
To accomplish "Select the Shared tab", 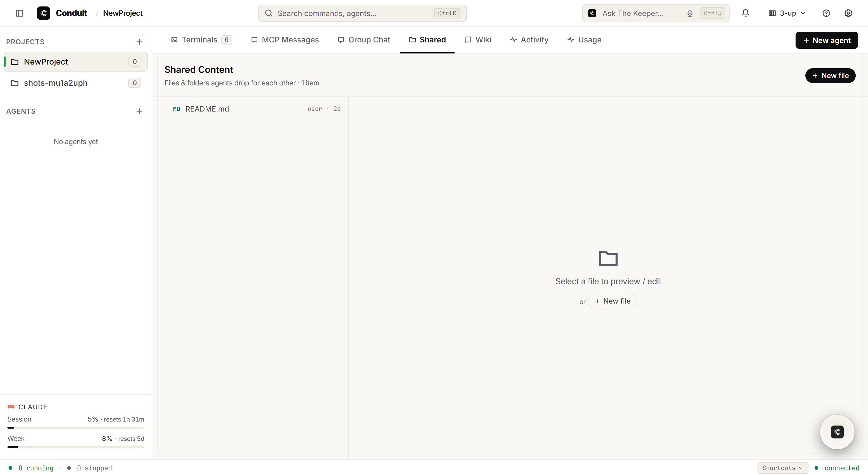I will [x=427, y=40].
